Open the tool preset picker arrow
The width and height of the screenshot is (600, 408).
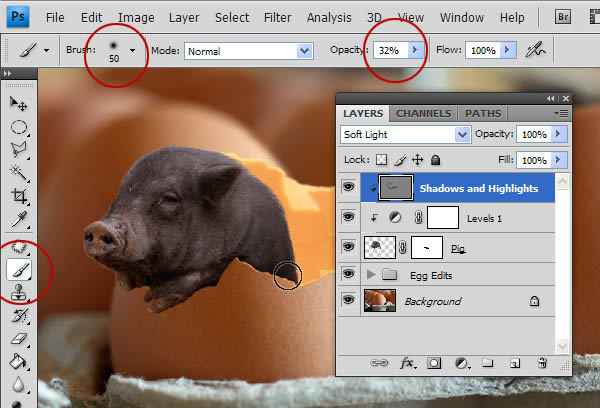(x=47, y=50)
